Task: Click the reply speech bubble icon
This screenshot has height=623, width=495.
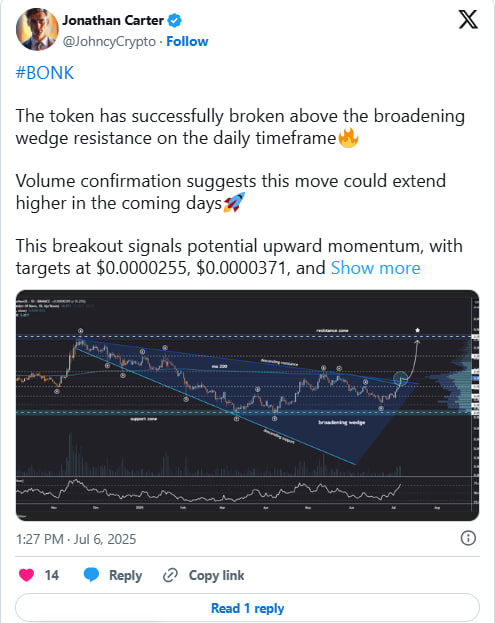Action: tap(91, 575)
